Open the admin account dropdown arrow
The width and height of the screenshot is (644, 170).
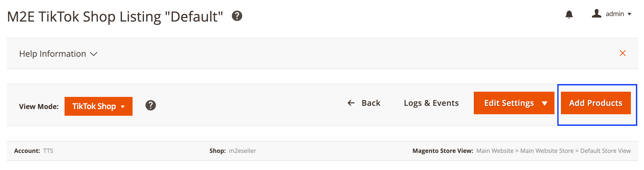(629, 14)
